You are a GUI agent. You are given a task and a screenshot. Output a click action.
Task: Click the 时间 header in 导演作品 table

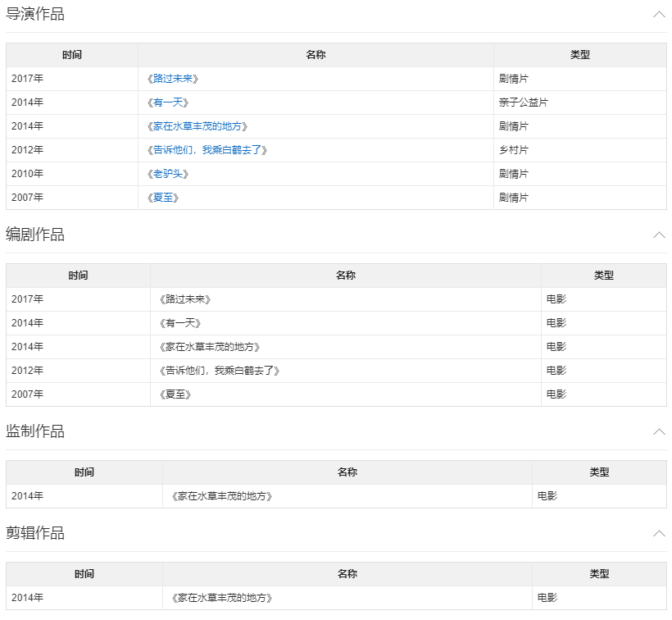(72, 55)
